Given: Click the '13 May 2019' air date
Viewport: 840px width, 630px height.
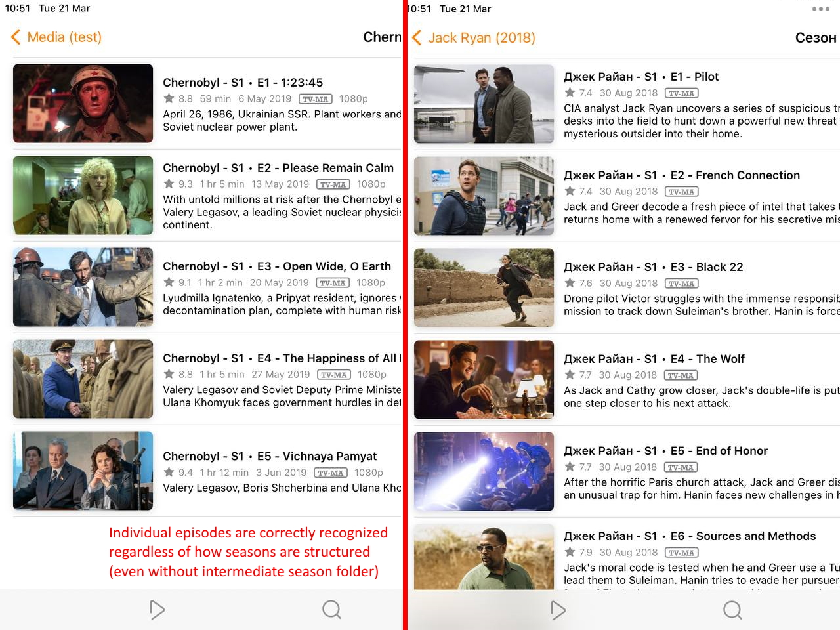Looking at the screenshot, I should tap(280, 184).
